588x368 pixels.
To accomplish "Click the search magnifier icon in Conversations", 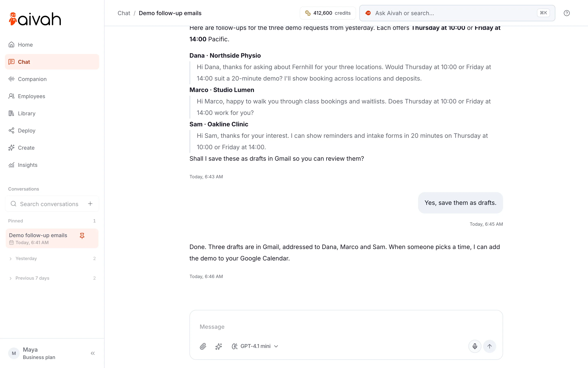I will (14, 204).
